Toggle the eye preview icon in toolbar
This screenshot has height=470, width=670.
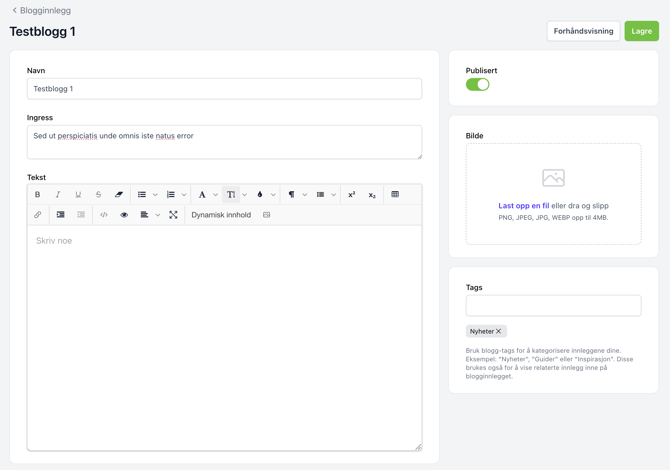point(124,215)
